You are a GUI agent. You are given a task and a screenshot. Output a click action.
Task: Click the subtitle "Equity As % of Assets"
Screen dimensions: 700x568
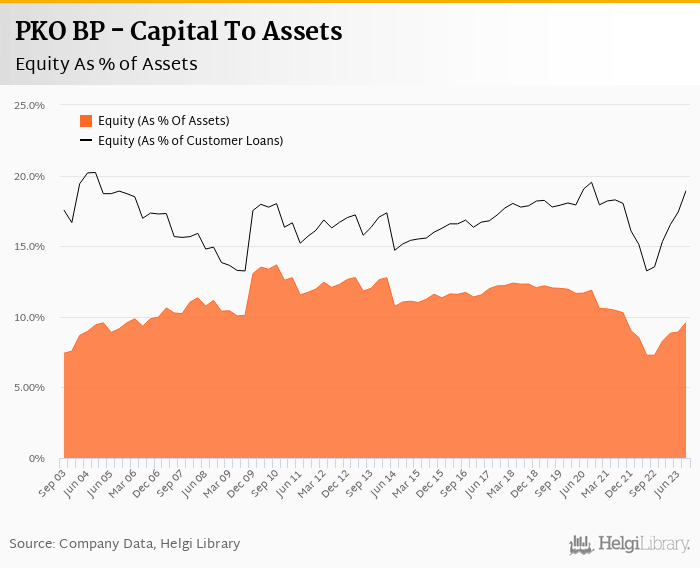coord(106,64)
